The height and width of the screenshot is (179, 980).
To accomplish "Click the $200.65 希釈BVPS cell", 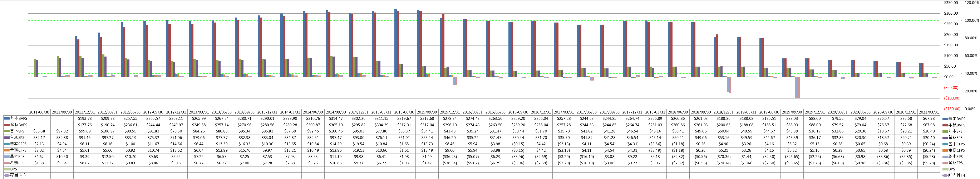I will point(724,125).
